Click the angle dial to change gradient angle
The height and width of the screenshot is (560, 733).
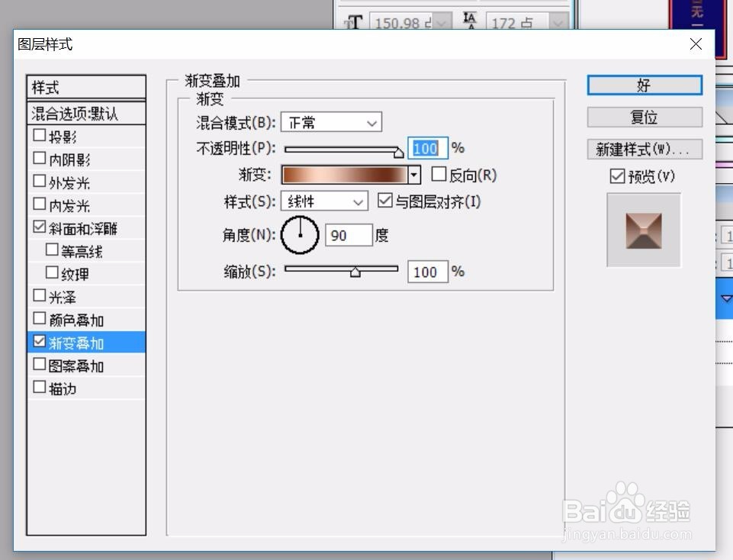tap(300, 234)
